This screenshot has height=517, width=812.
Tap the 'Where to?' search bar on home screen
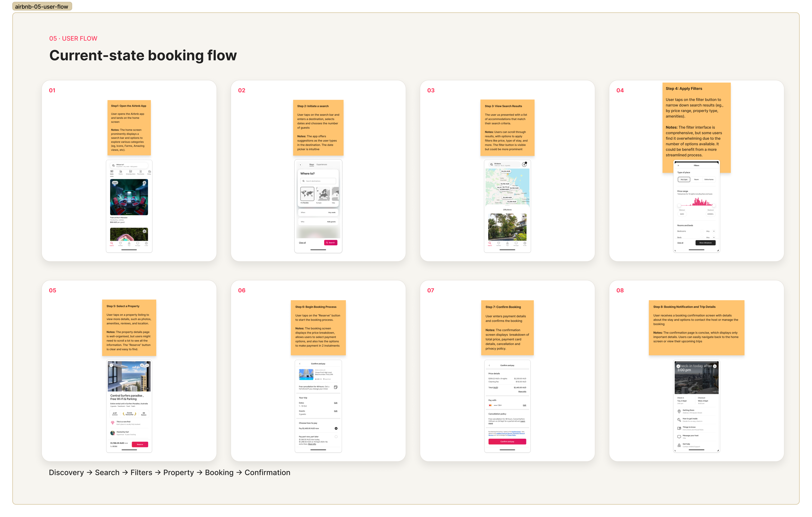129,165
